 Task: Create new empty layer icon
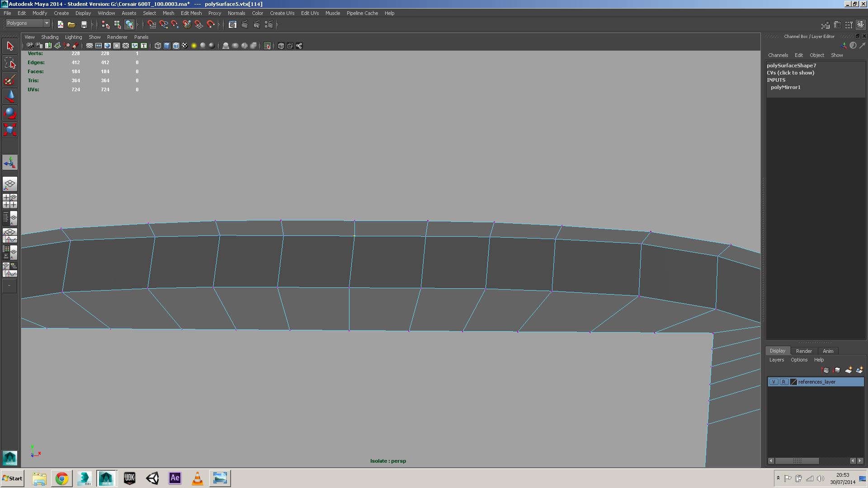point(848,371)
